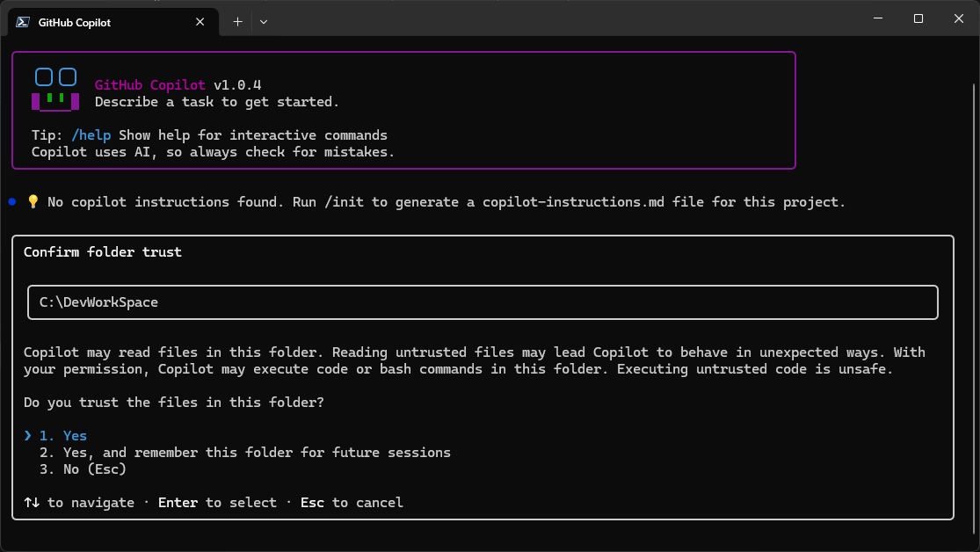The height and width of the screenshot is (552, 980).
Task: Click the blue bullet dot indicator
Action: tap(12, 202)
